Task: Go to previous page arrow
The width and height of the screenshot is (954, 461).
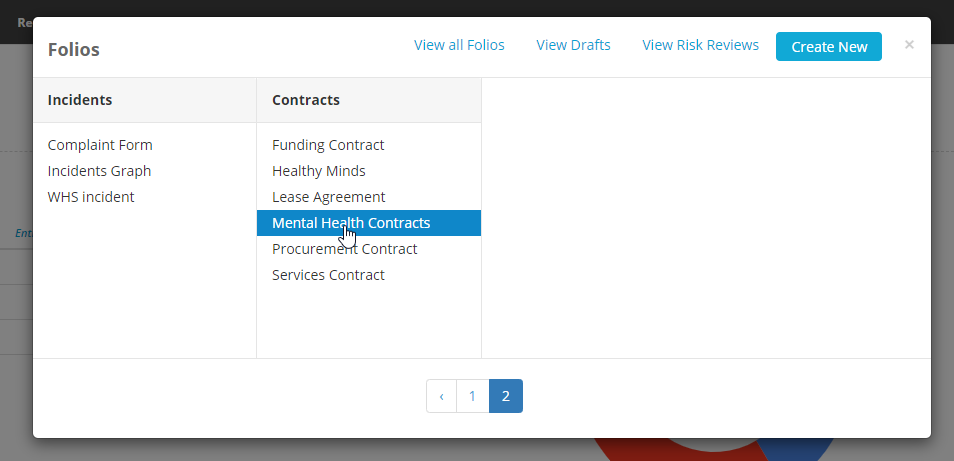Action: coord(441,396)
